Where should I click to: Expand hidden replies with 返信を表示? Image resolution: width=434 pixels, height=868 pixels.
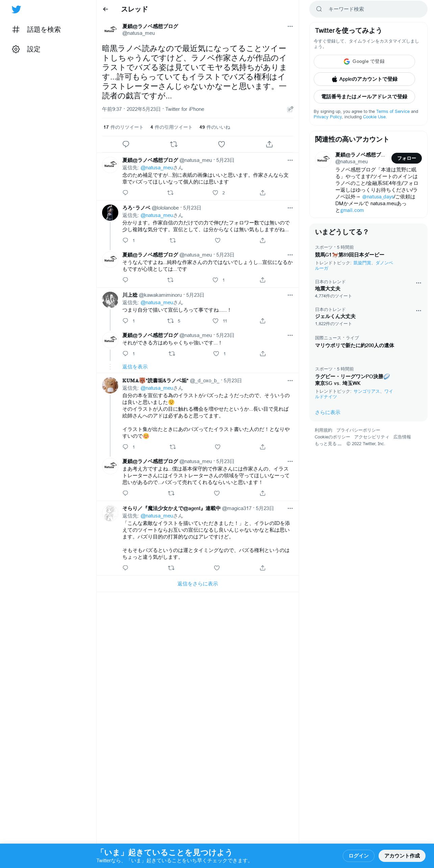point(135,367)
